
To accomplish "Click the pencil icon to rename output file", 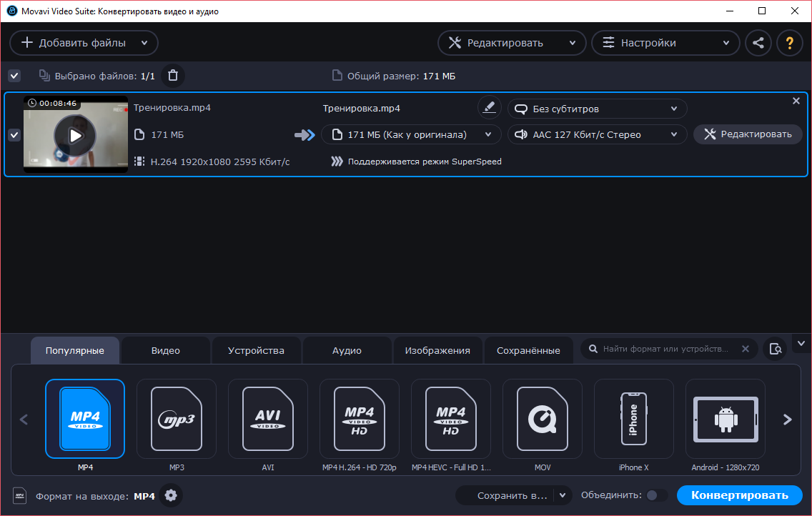I will pyautogui.click(x=489, y=108).
